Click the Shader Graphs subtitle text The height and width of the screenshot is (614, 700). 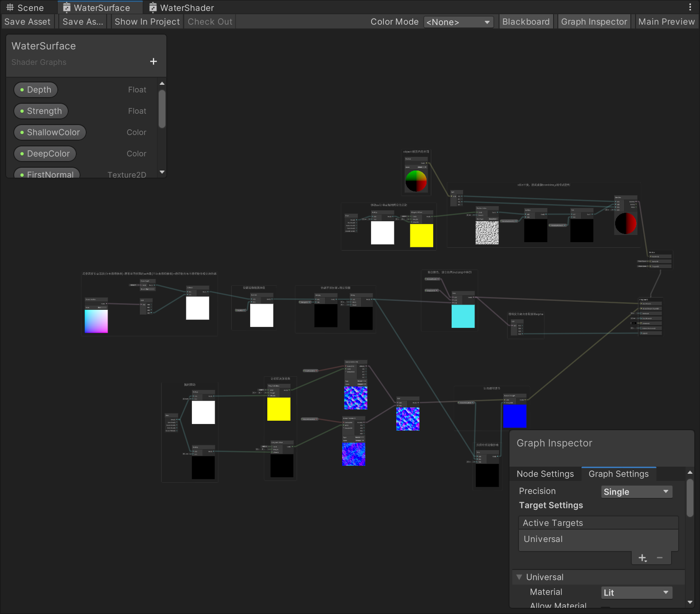coord(39,62)
